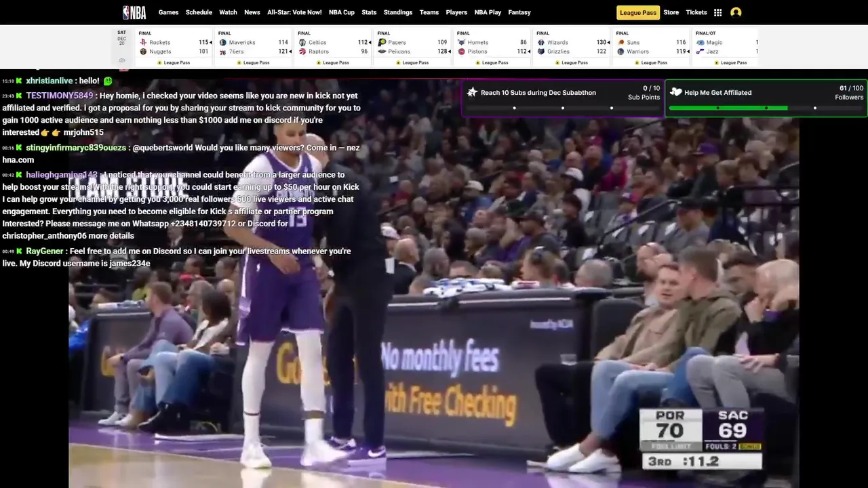The height and width of the screenshot is (488, 868).
Task: Click the Help Me Get Affiliated progress bar
Action: tap(766, 108)
